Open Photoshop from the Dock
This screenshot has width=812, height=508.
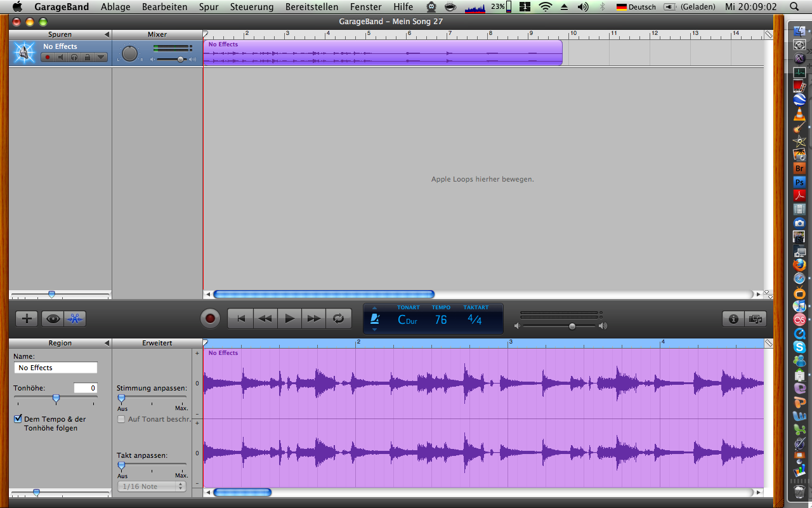pyautogui.click(x=799, y=182)
